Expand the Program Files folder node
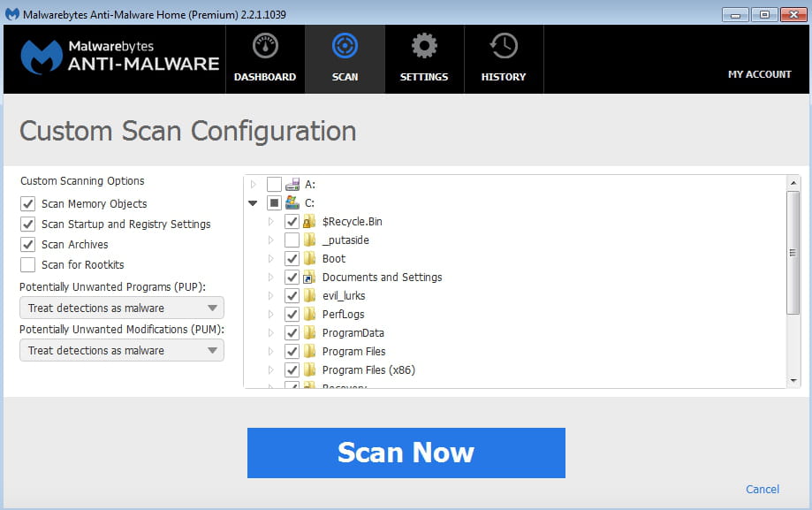Screen dimensions: 812x510 click(x=271, y=352)
